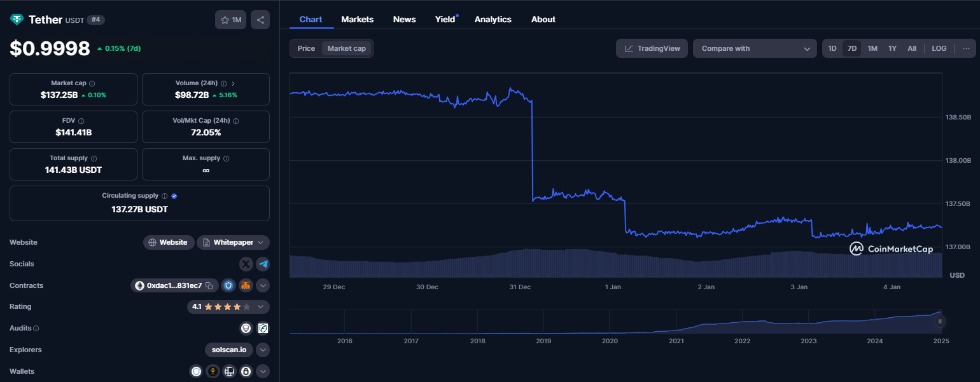Open the solscan.io explorer link
Viewport: 980px width, 382px height.
pyautogui.click(x=229, y=350)
